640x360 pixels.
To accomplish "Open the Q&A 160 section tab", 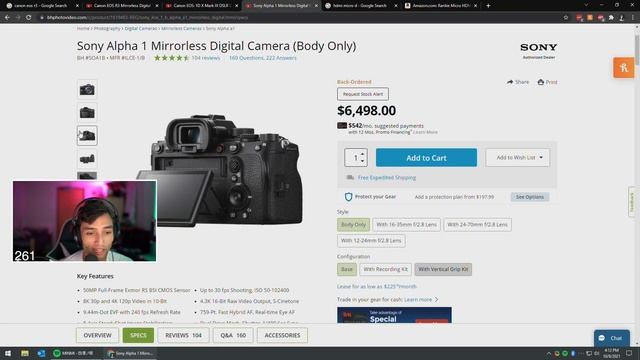I will pyautogui.click(x=233, y=335).
